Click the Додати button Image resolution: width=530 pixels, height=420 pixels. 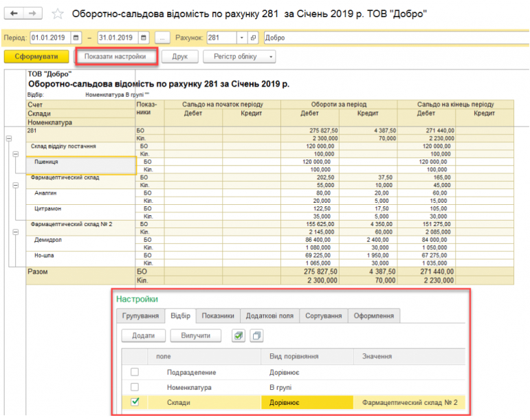(143, 335)
